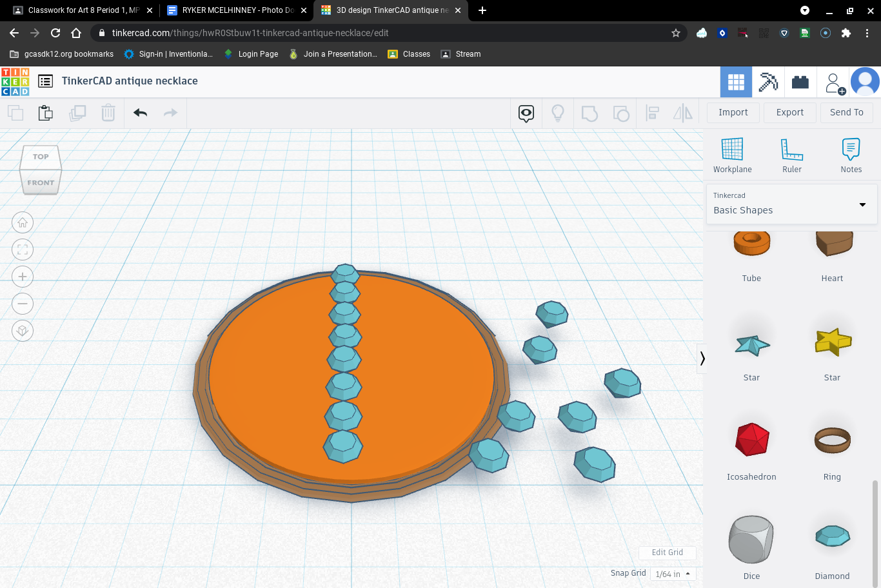Open the design list menu icon

pyautogui.click(x=45, y=81)
